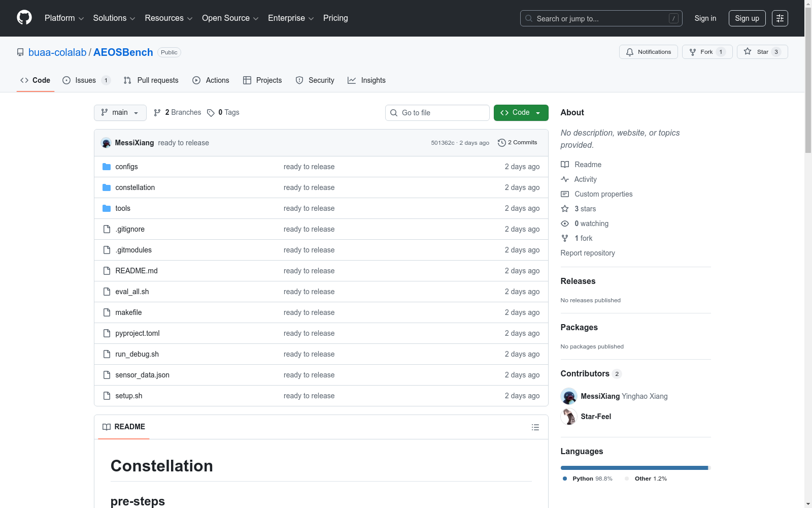Click the Python language color dot
Viewport: 812px width, 508px height.
pos(565,479)
